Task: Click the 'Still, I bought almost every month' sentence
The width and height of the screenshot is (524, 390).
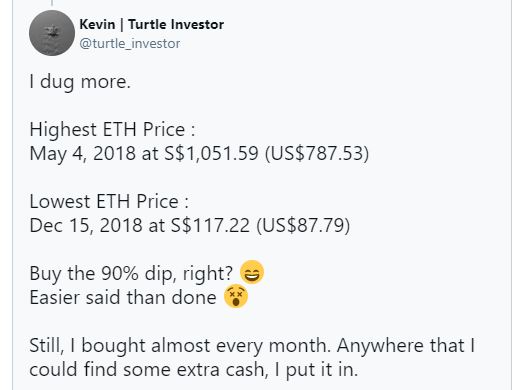Action: click(180, 346)
